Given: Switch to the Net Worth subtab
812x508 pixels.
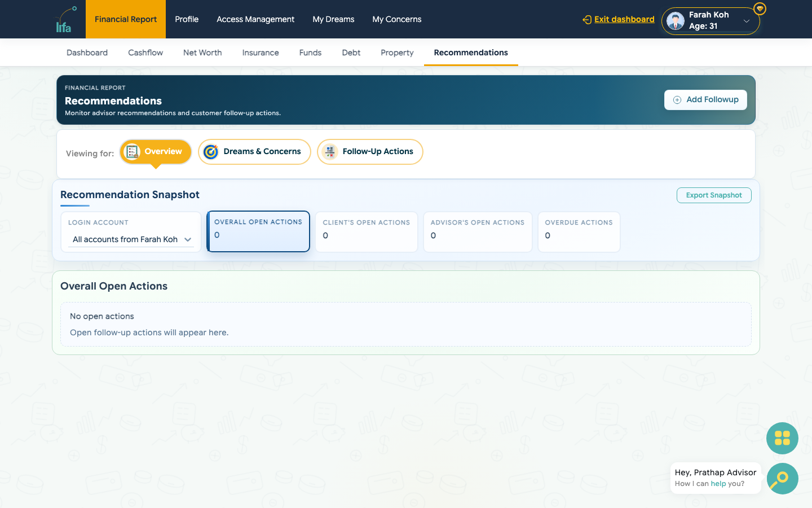Looking at the screenshot, I should point(202,52).
